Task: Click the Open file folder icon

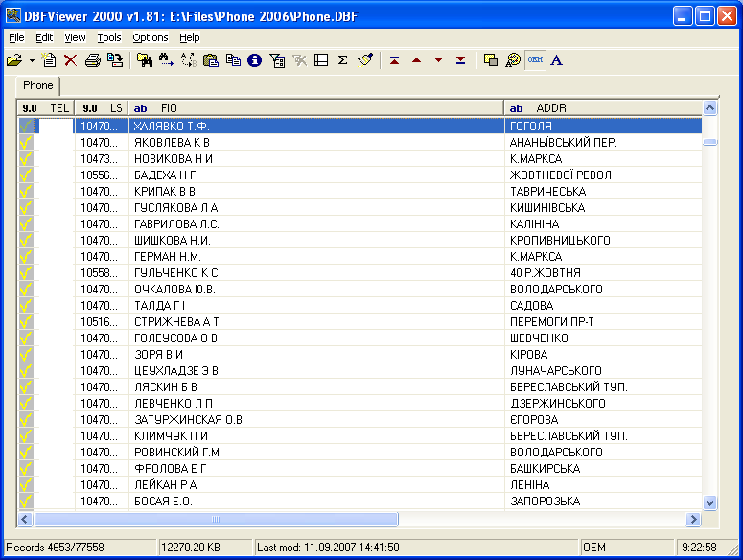Action: click(14, 60)
